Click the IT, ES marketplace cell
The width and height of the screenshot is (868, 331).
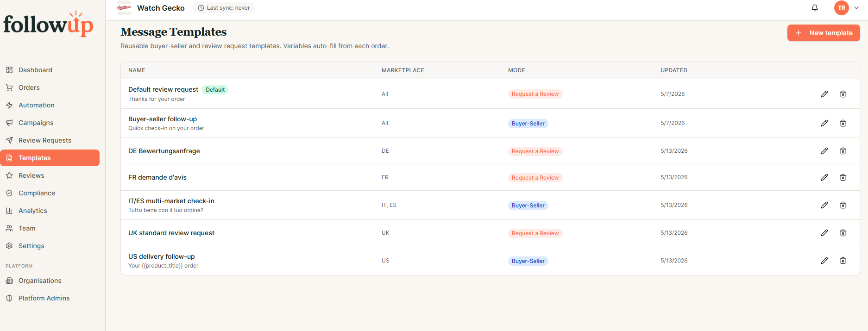click(389, 205)
